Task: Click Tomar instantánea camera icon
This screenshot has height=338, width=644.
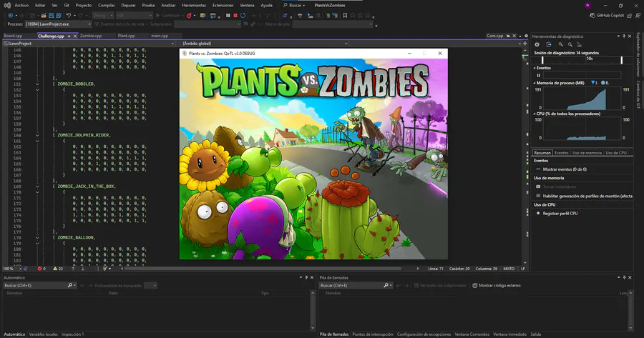Action: point(538,187)
